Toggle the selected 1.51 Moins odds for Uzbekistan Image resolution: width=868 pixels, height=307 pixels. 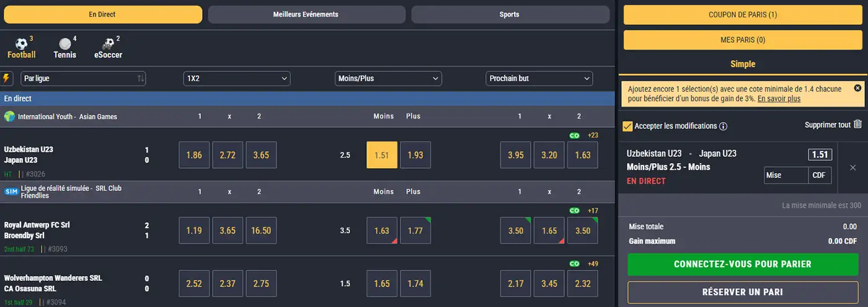(x=382, y=155)
